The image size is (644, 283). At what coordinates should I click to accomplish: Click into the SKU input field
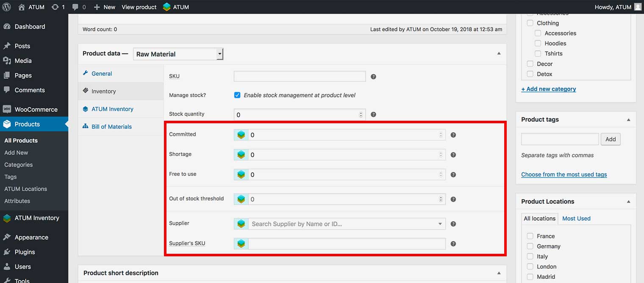coord(300,77)
